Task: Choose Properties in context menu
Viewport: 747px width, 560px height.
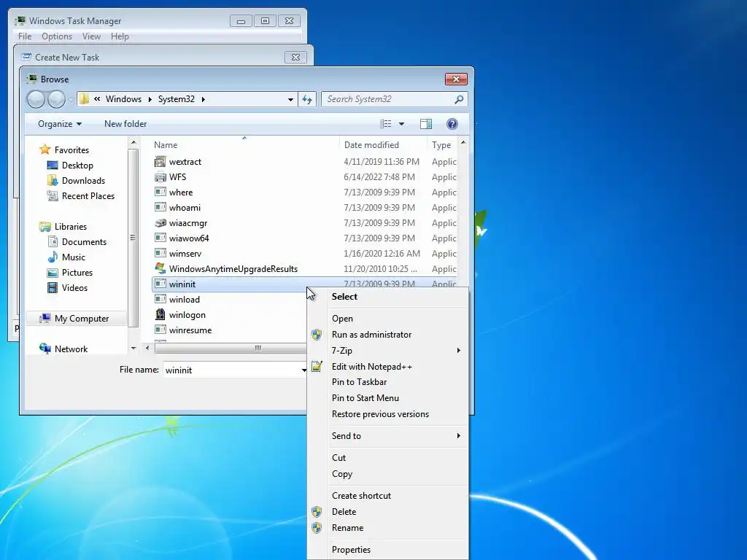Action: click(x=388, y=550)
